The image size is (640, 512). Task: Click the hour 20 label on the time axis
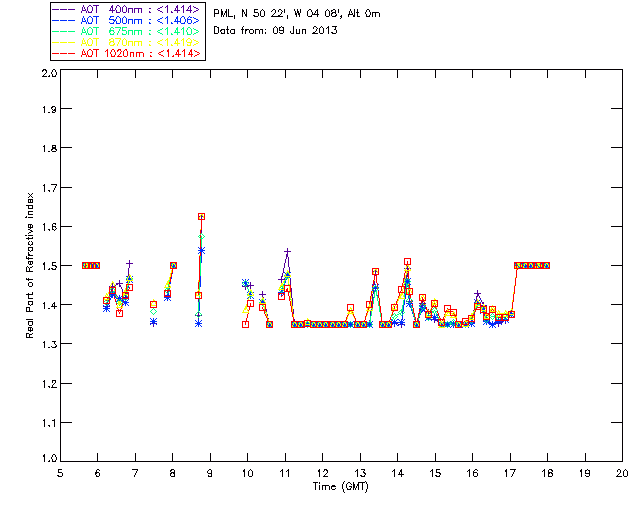(x=622, y=473)
